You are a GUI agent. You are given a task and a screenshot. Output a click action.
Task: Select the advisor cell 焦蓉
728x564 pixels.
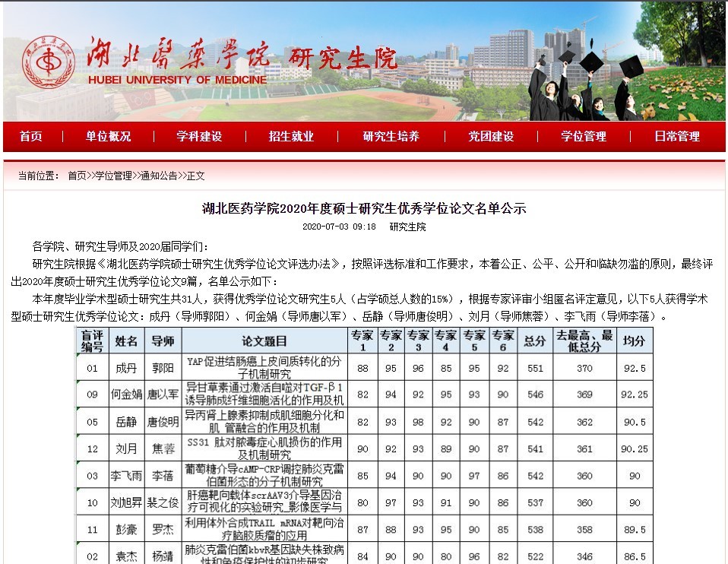[163, 448]
